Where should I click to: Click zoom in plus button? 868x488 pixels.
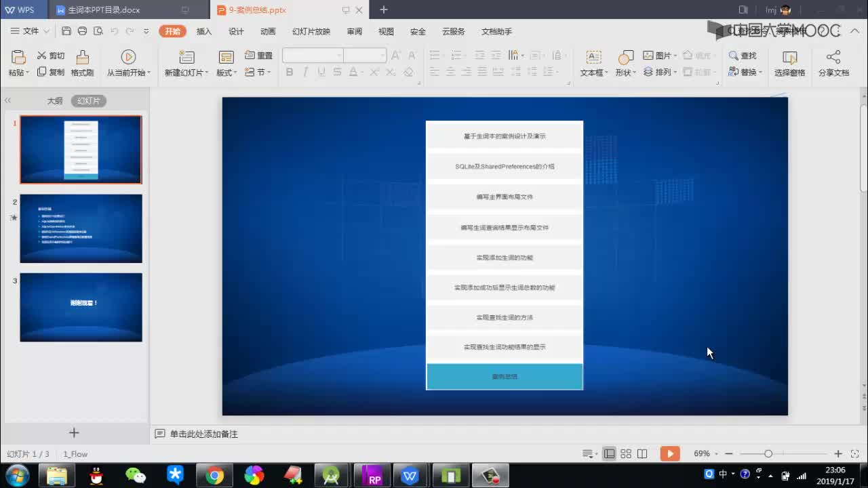coord(838,453)
